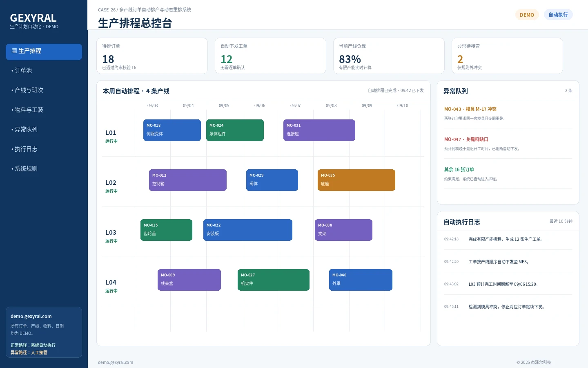Click the 自动执行 pill button

(558, 15)
